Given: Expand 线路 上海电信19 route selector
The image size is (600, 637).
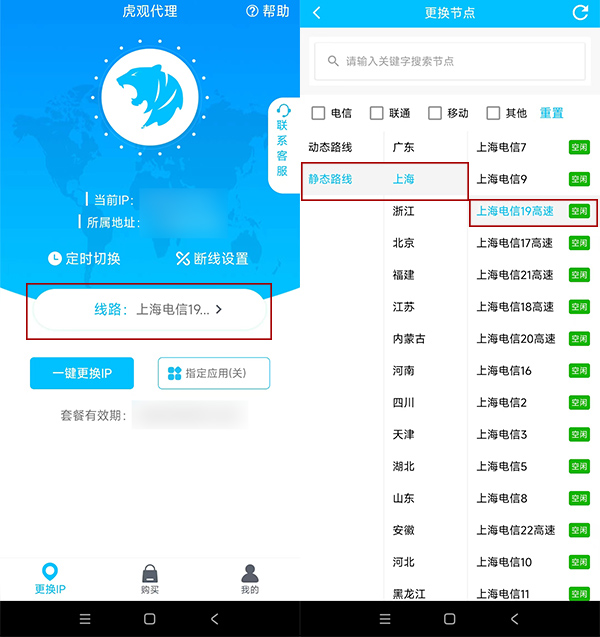Looking at the screenshot, I should [x=149, y=310].
